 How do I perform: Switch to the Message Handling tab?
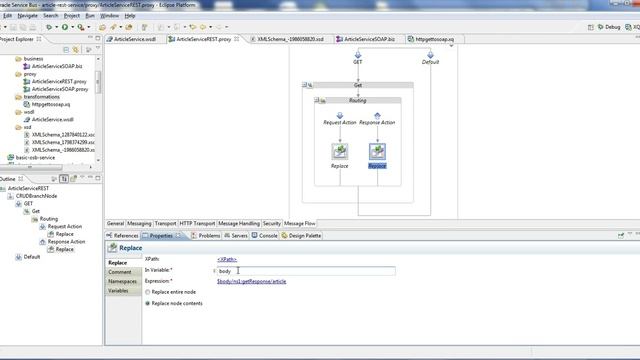(x=239, y=224)
